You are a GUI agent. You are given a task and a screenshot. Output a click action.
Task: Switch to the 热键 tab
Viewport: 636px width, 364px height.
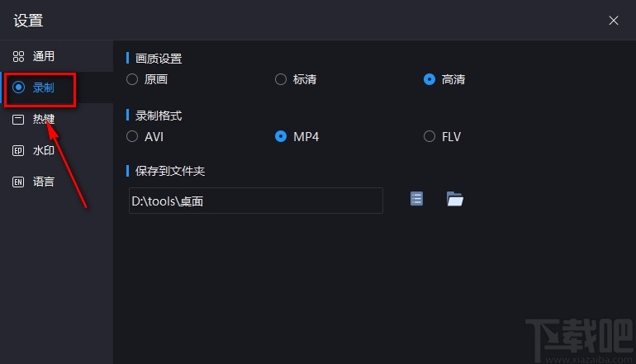tap(44, 120)
